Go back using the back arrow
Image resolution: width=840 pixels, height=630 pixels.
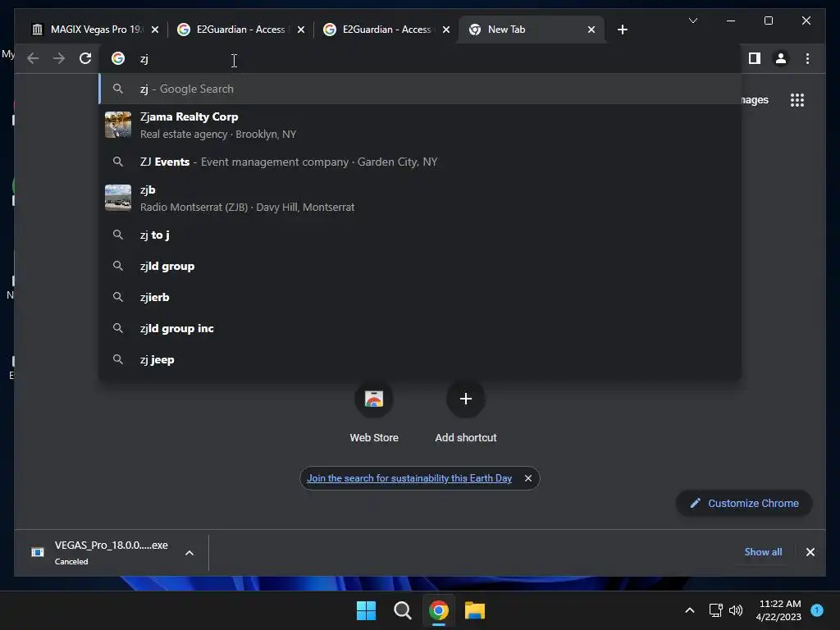(33, 58)
